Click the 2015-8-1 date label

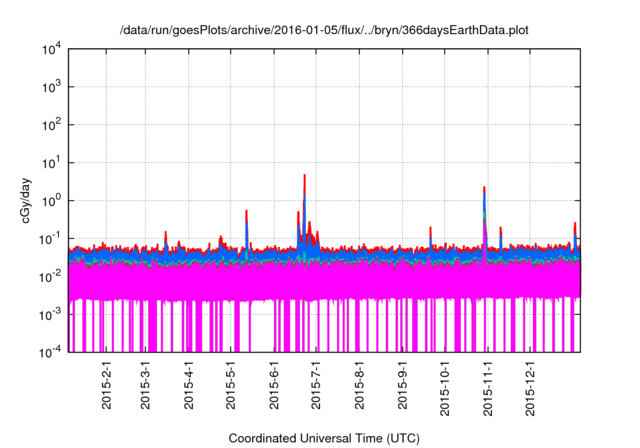(x=359, y=385)
